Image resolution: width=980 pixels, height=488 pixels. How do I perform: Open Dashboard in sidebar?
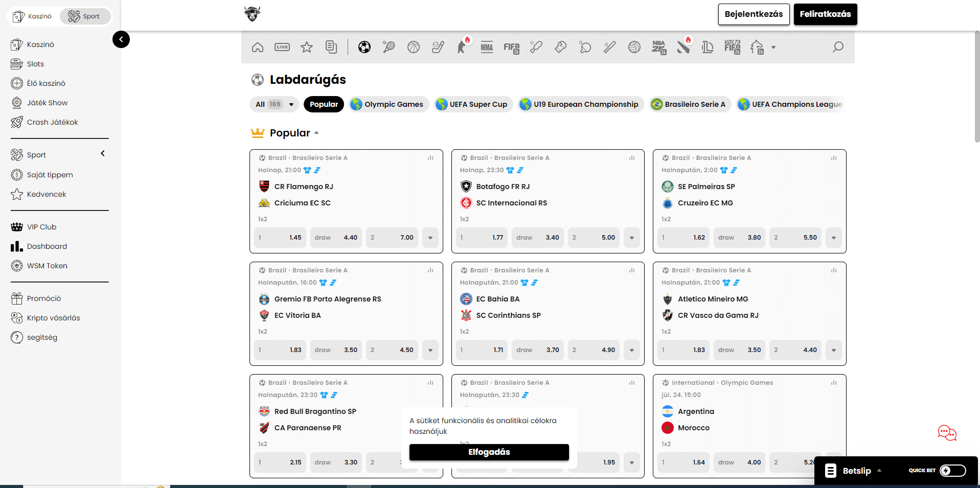click(x=47, y=246)
